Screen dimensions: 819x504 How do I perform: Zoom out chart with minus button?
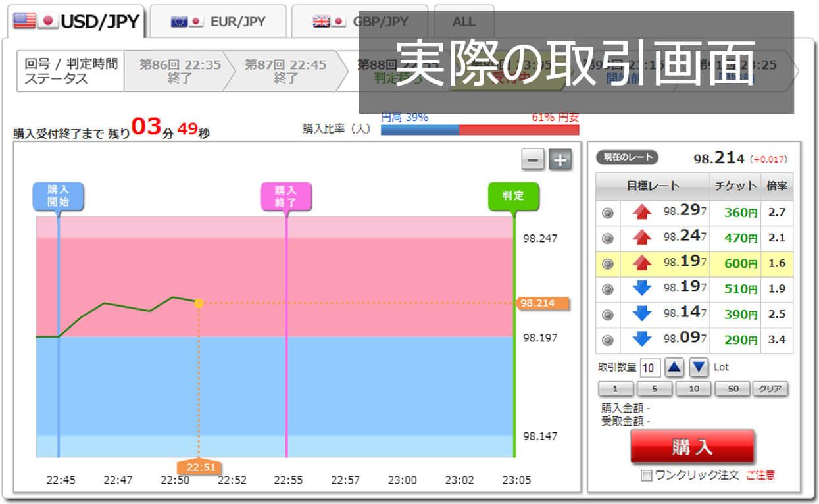click(533, 160)
